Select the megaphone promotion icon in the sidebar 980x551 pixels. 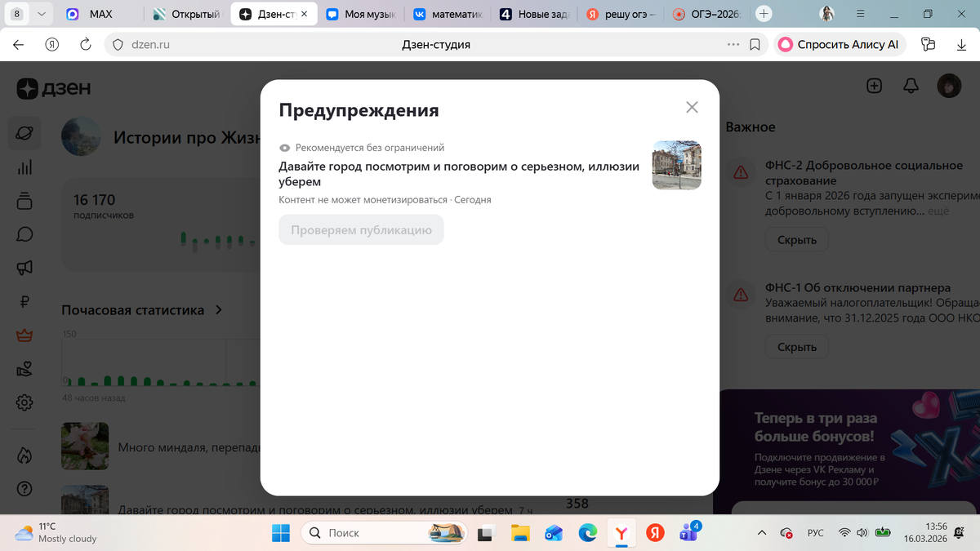[24, 268]
